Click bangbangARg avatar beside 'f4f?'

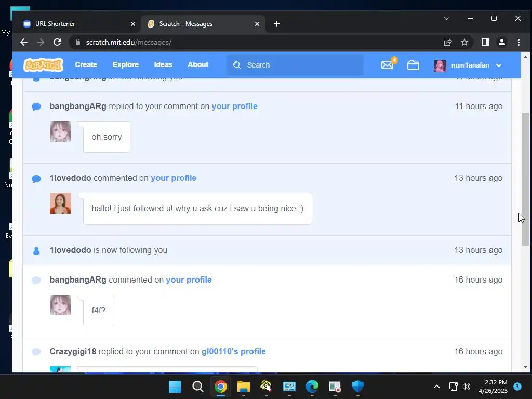(60, 305)
